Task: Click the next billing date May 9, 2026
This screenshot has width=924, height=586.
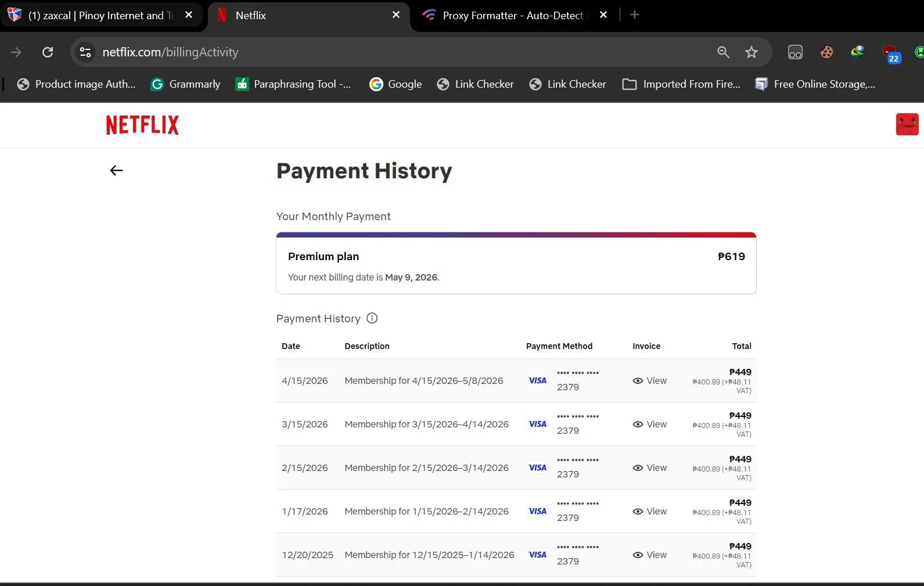Action: pyautogui.click(x=412, y=278)
